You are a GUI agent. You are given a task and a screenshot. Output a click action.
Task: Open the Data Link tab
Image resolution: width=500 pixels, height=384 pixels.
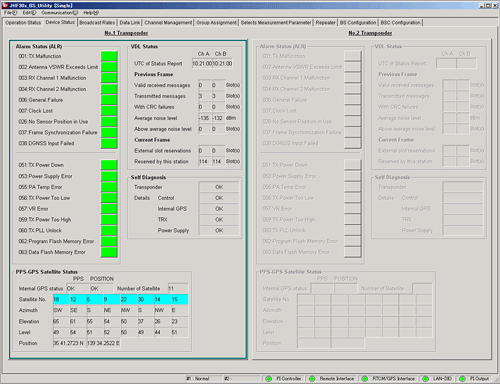(x=130, y=23)
